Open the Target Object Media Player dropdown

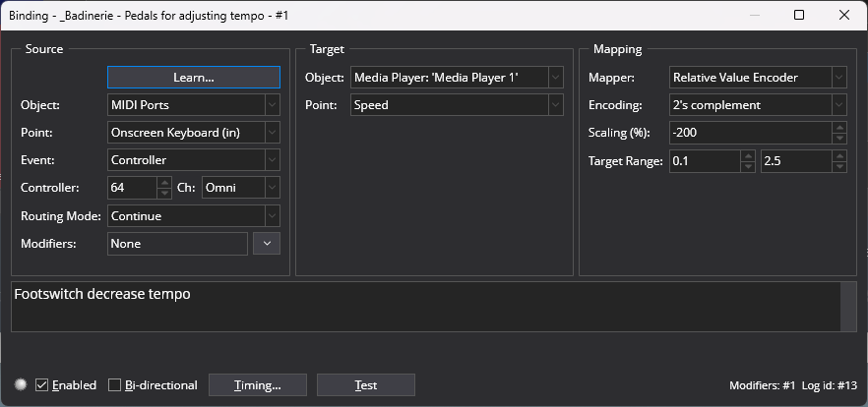tap(457, 77)
